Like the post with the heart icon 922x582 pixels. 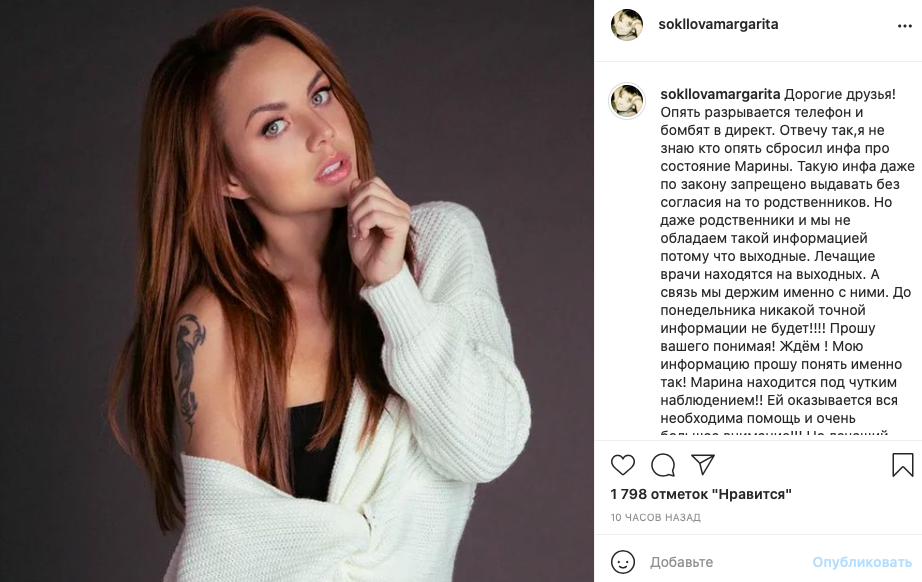[x=622, y=465]
